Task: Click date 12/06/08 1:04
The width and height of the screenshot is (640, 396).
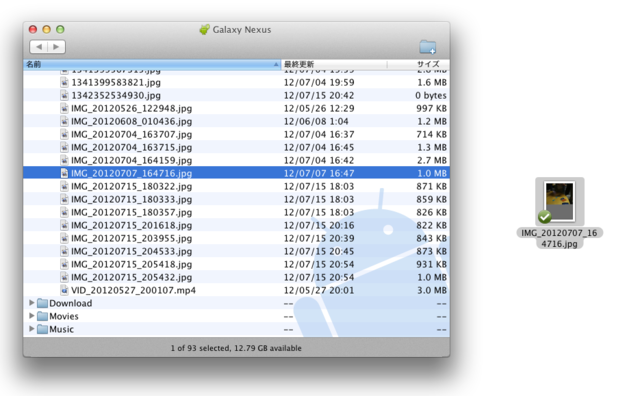Action: pyautogui.click(x=316, y=122)
